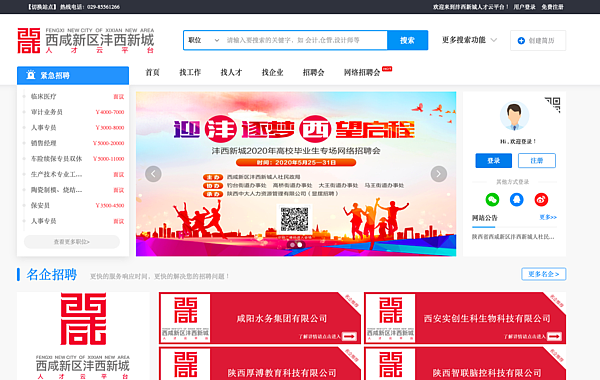
Task: Click the blue 登录 button
Action: 493,160
